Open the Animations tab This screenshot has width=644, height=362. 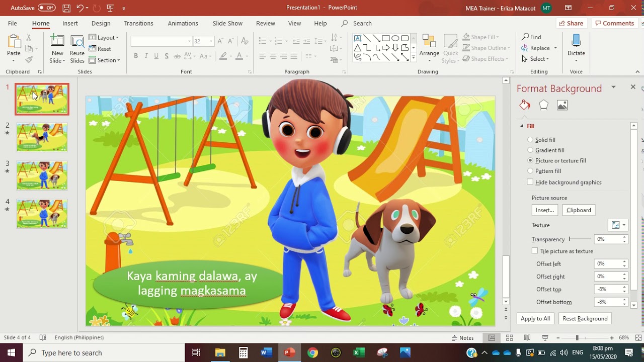pos(183,23)
